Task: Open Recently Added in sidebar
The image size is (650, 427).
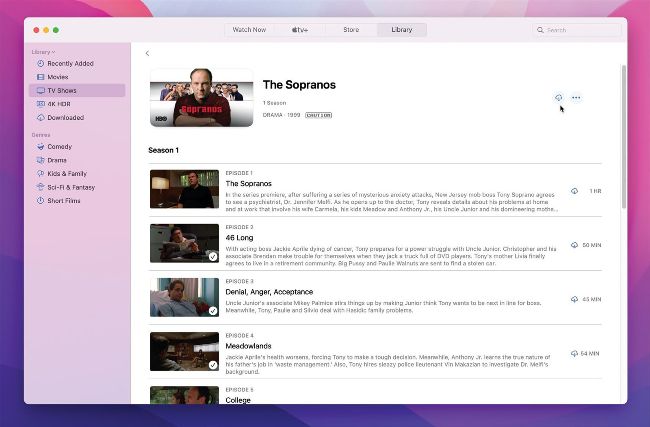Action: click(x=71, y=63)
